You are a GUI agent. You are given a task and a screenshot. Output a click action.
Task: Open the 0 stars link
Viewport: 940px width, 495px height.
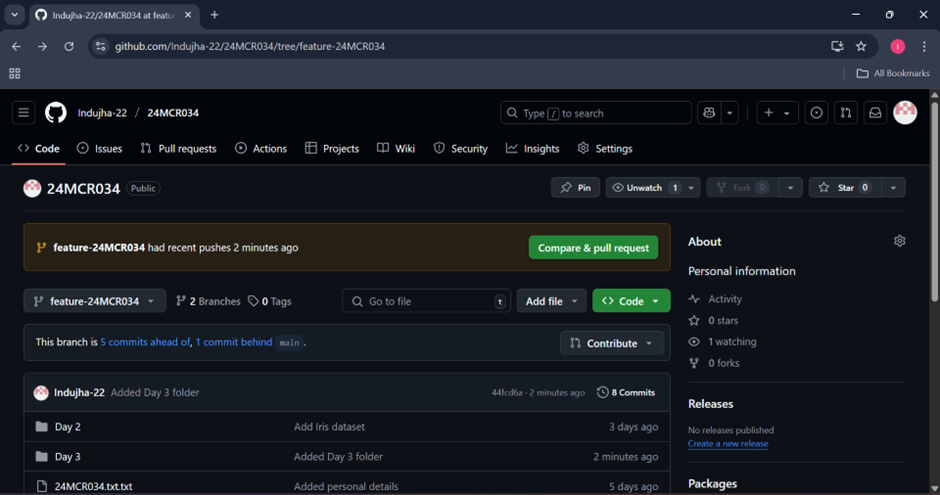[714, 321]
